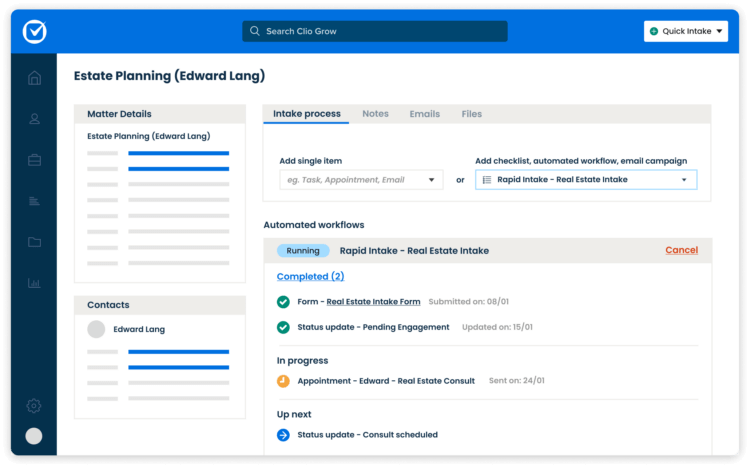Click the Clio checkmark logo
This screenshot has width=750, height=468.
coord(34,32)
